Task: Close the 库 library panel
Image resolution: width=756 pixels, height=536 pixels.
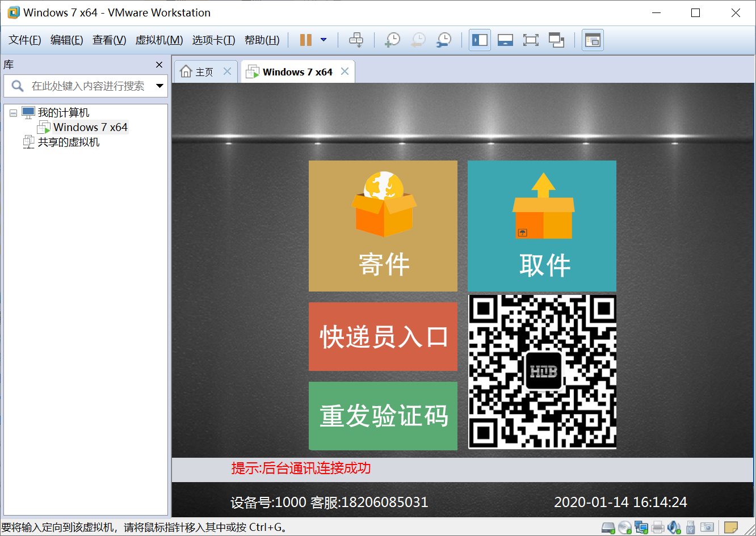Action: (159, 65)
